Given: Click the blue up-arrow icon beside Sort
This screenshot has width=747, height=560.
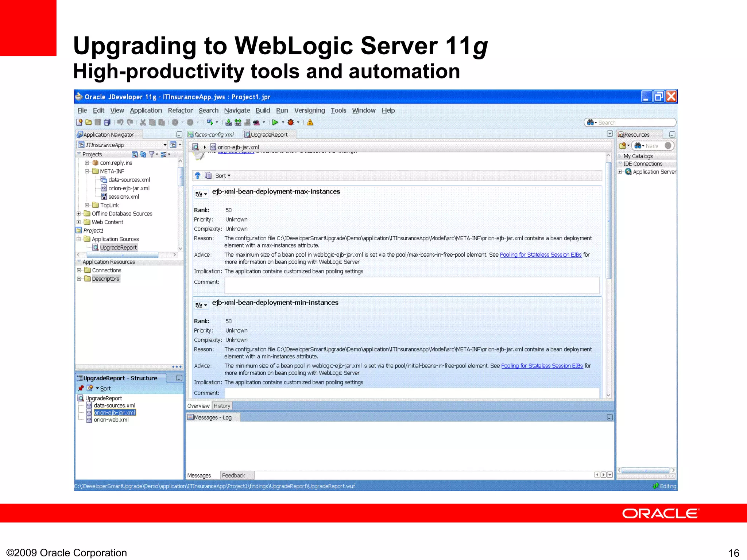Looking at the screenshot, I should (198, 176).
